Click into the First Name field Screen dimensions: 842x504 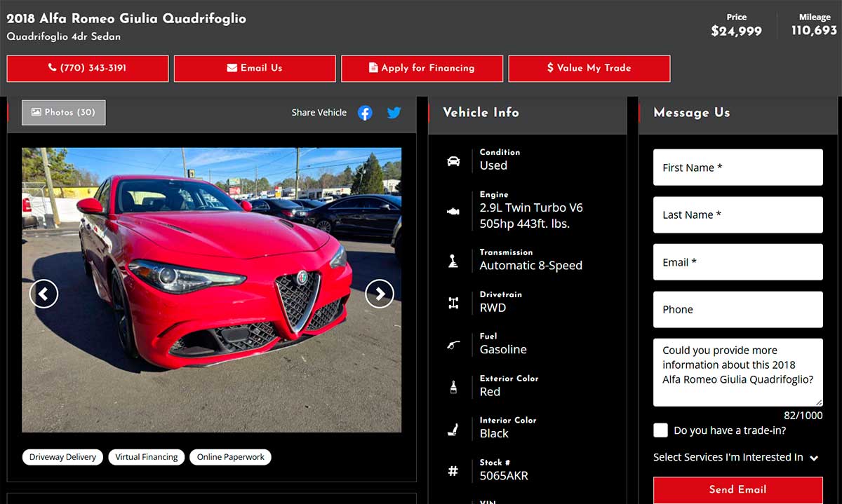737,168
